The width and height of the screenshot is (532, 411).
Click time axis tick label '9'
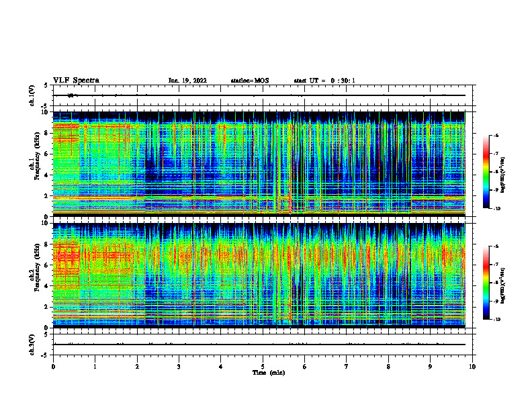430,367
